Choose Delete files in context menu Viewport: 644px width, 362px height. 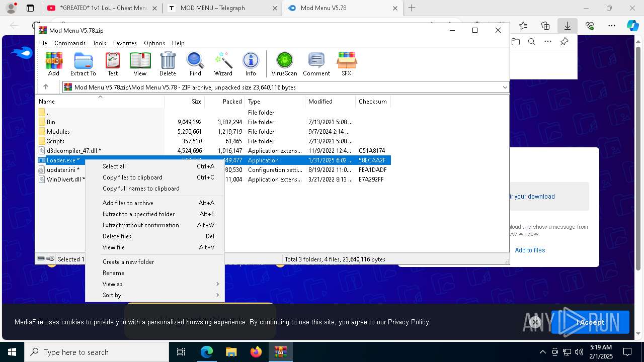[x=155, y=236]
